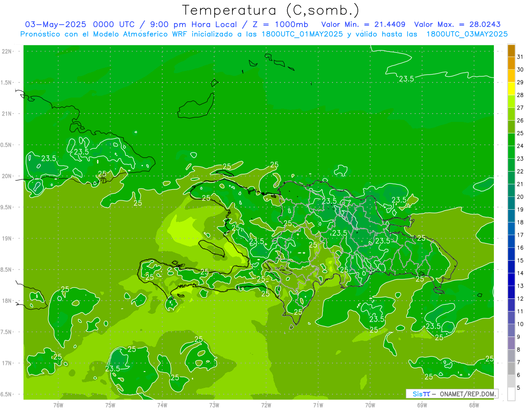Click the colorbar label '16'
This screenshot has height=411, width=532.
[520, 248]
